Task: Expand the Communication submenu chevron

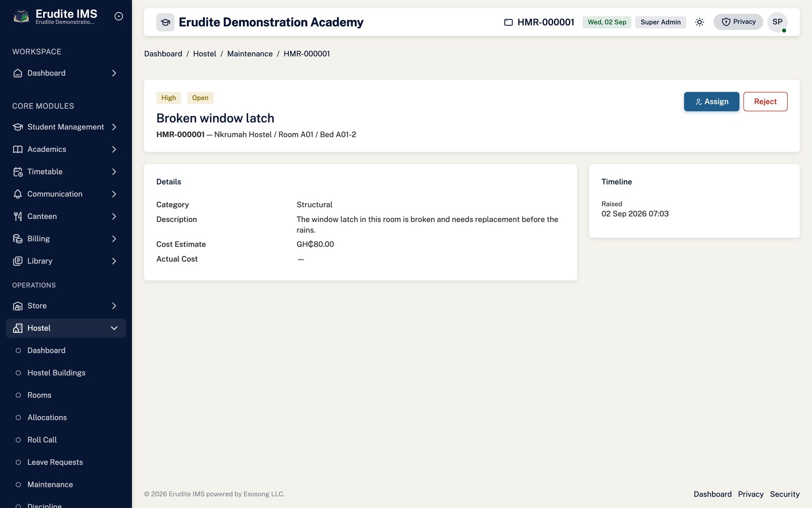Action: pos(114,194)
